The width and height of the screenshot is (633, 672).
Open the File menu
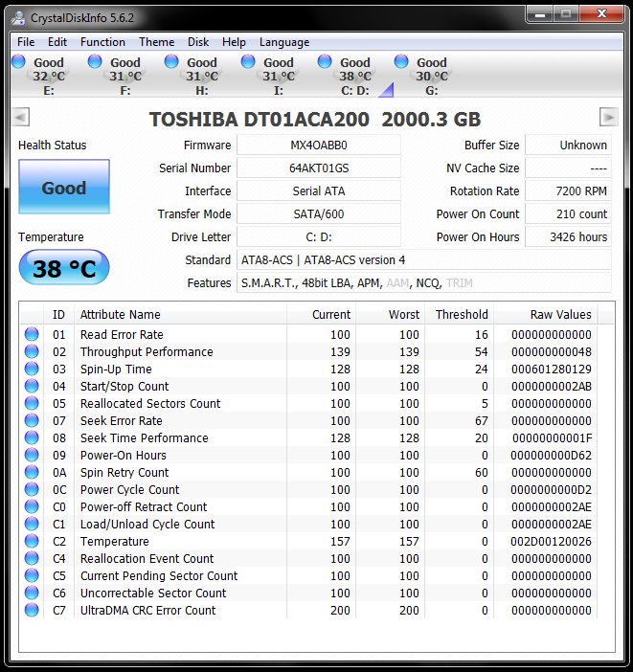(x=26, y=42)
